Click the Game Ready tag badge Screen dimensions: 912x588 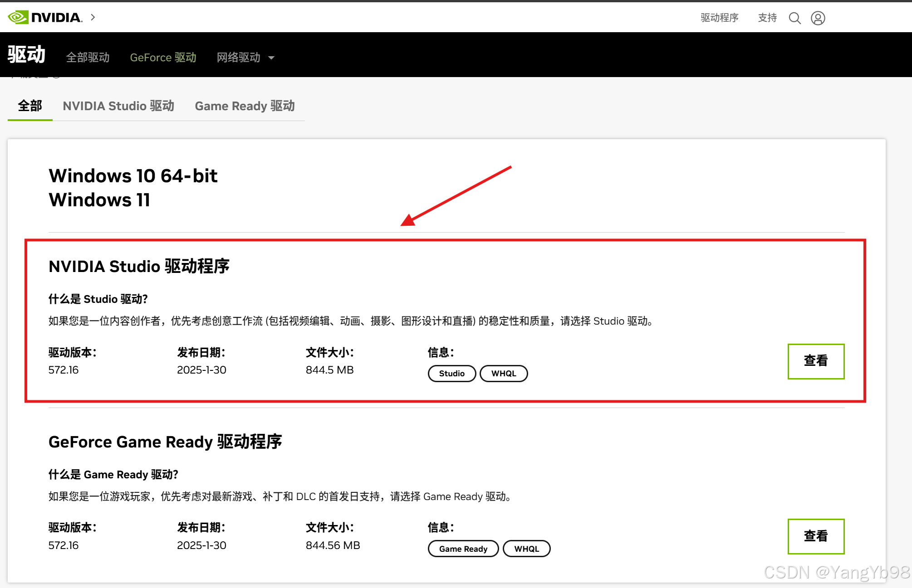[463, 549]
